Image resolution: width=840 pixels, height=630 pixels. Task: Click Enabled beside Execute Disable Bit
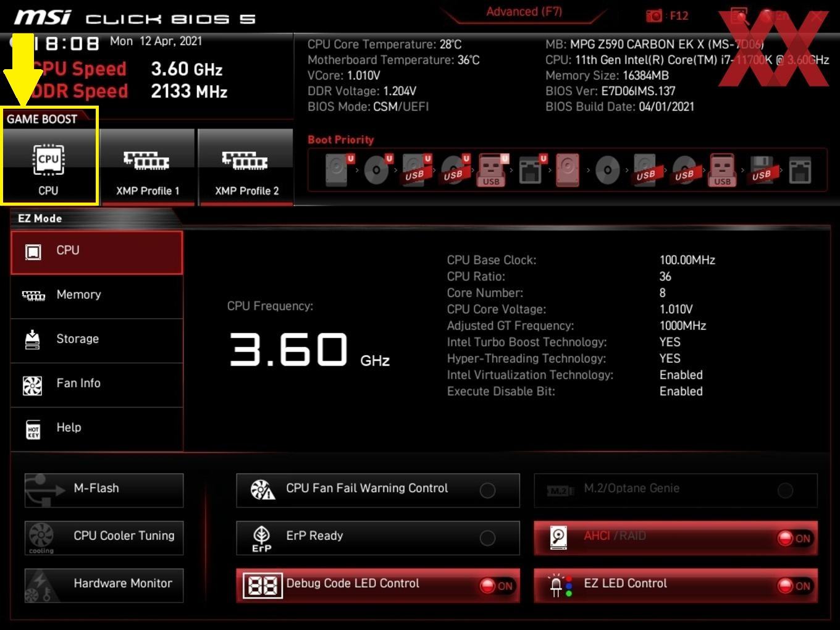681,391
